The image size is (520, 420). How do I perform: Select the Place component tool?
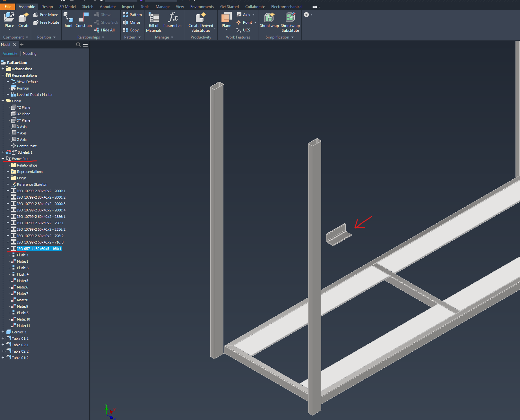point(9,19)
